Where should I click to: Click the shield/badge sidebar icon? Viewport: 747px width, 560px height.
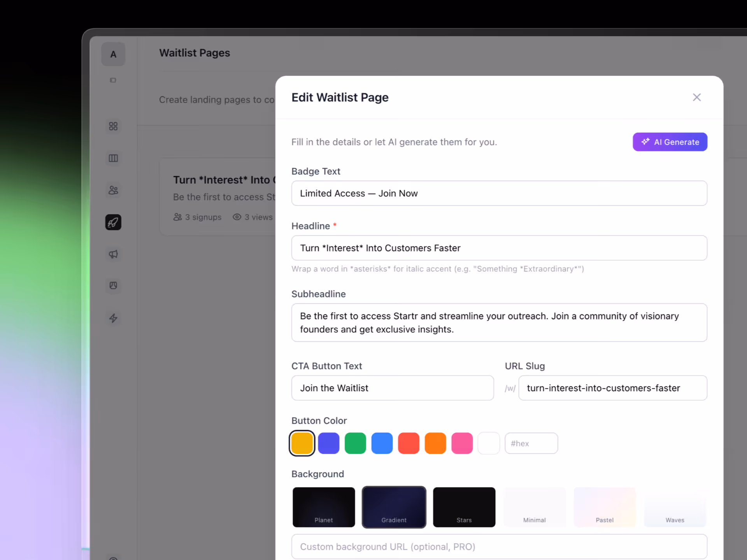(x=113, y=286)
